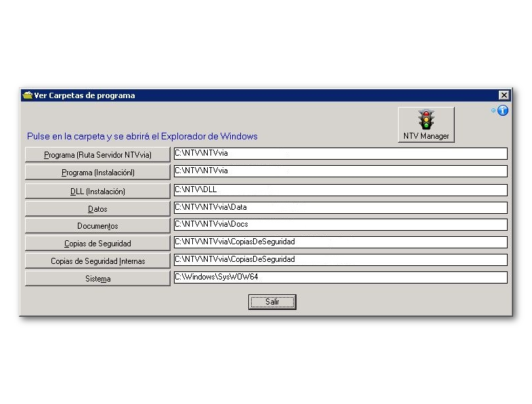The width and height of the screenshot is (532, 404).
Task: Open NTV Manager via traffic light icon
Action: [x=426, y=125]
